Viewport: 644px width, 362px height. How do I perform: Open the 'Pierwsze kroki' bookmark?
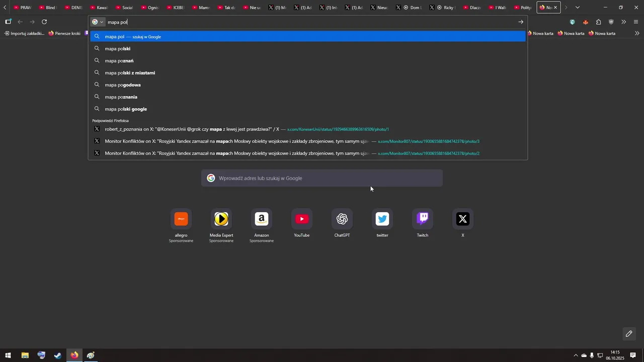click(x=64, y=33)
